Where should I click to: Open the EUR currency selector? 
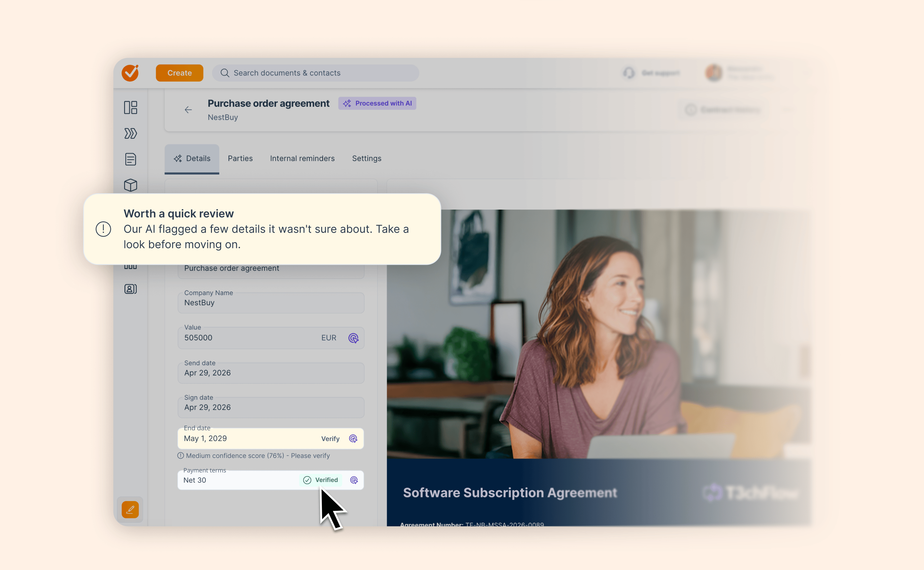point(329,338)
